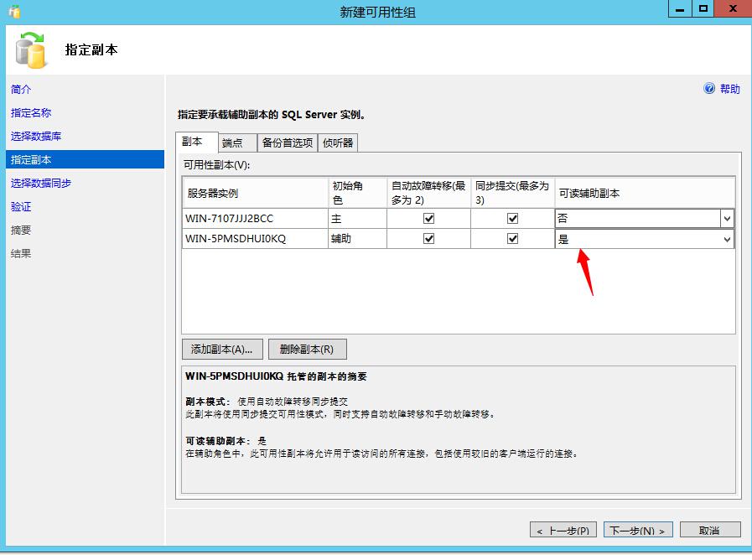
Task: Uncheck synchronous commit for WIN-7107JJJ2BCC
Action: click(x=513, y=219)
